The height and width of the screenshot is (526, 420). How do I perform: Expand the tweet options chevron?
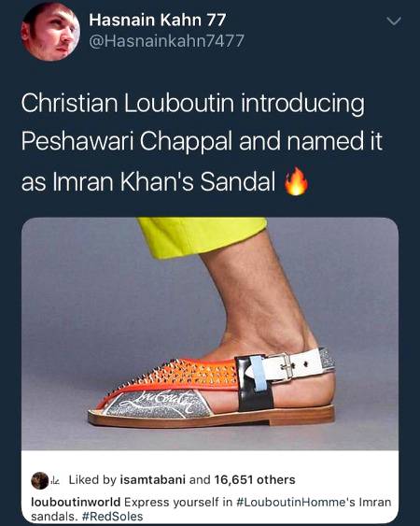[394, 21]
